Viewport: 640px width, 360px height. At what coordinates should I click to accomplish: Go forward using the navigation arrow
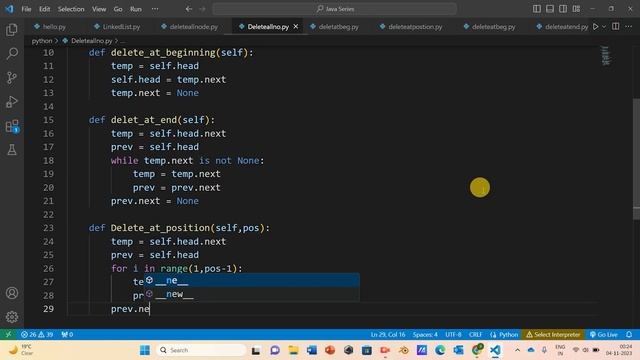pyautogui.click(x=202, y=9)
